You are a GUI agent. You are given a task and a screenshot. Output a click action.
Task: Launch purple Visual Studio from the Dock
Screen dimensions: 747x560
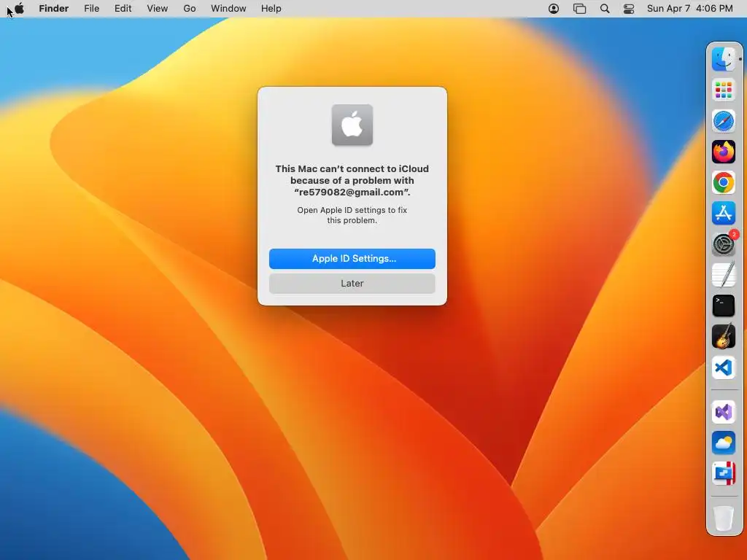pos(724,412)
